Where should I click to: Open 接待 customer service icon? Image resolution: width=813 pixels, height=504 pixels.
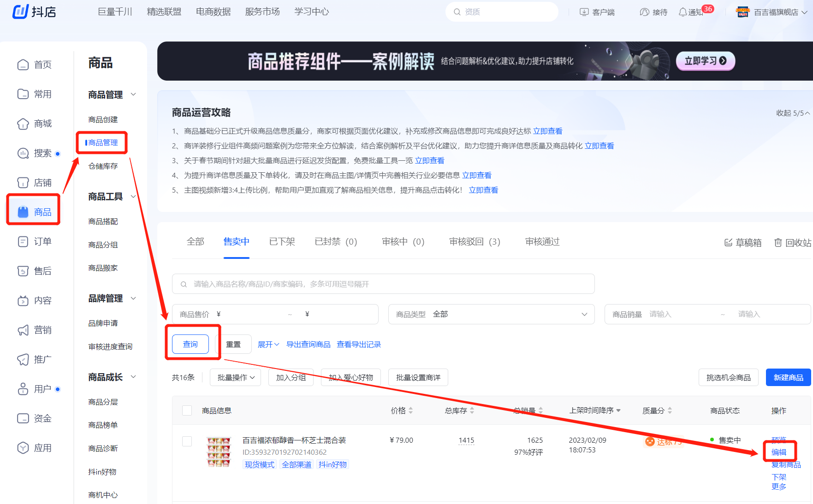(x=653, y=12)
